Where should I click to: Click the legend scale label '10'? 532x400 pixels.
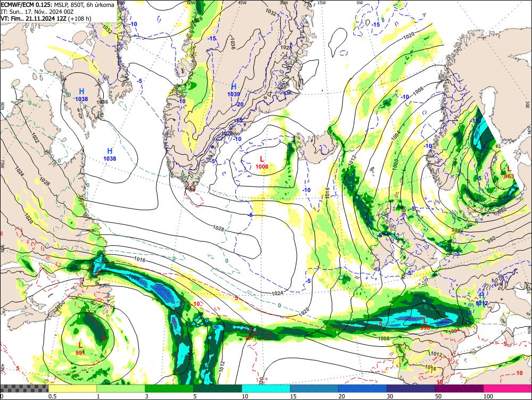point(245,396)
